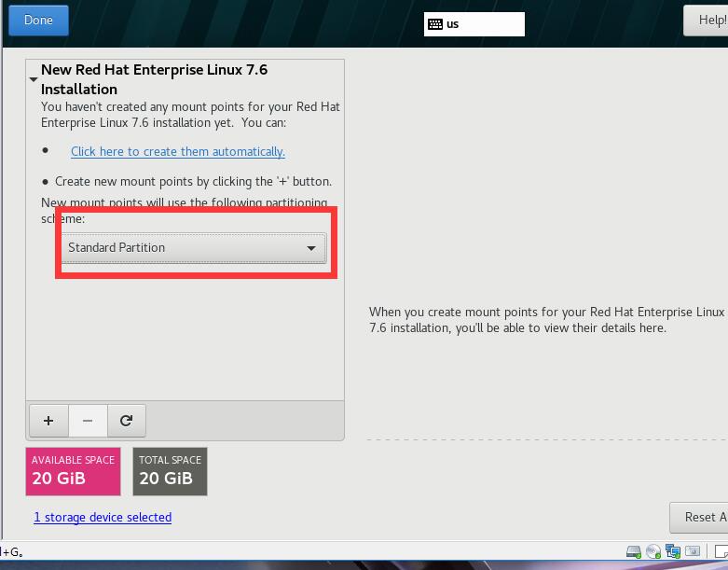Image resolution: width=728 pixels, height=570 pixels.
Task: Open the 1 storage device selected link
Action: point(103,517)
